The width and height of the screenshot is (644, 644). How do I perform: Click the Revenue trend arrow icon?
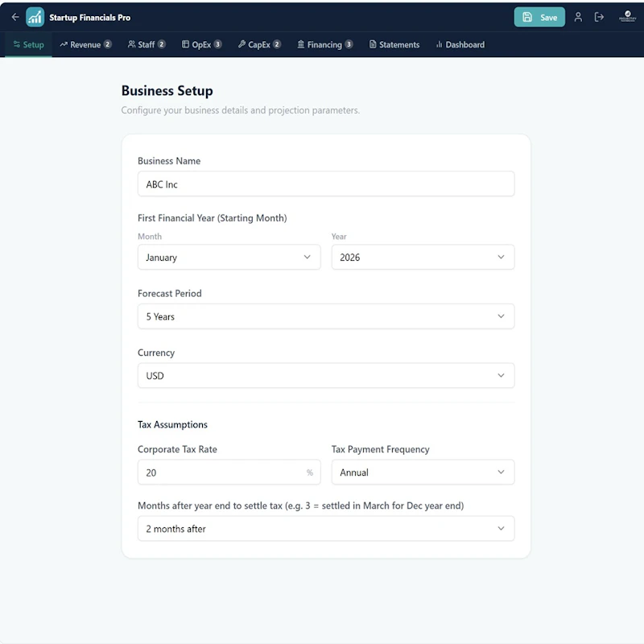[x=64, y=44]
